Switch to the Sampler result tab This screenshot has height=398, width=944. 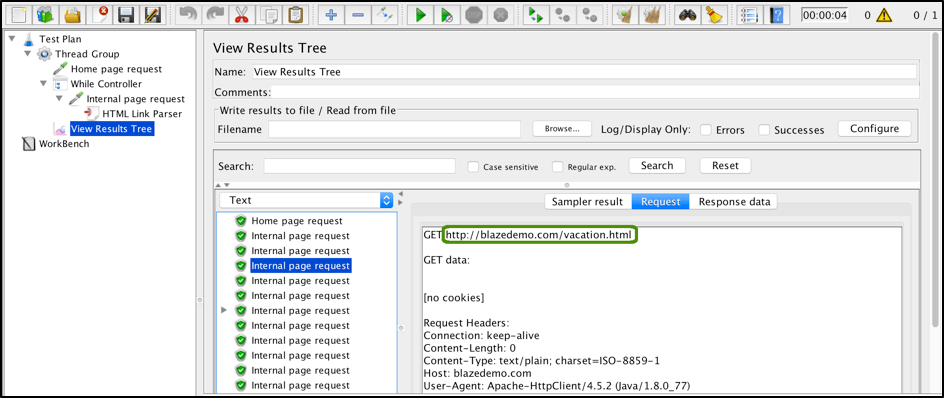point(588,202)
